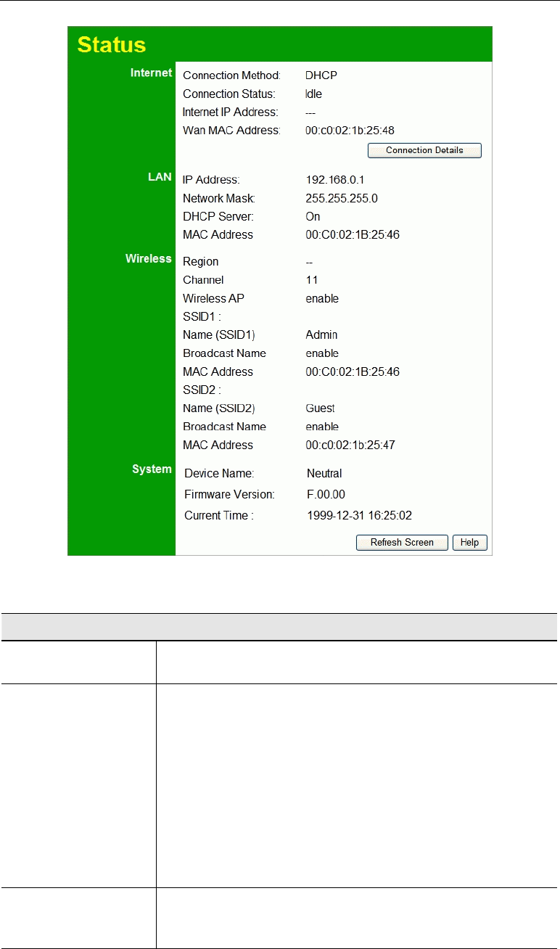Viewport: 560px width, 949px height.
Task: Select the Device Name value Neutral
Action: (324, 473)
